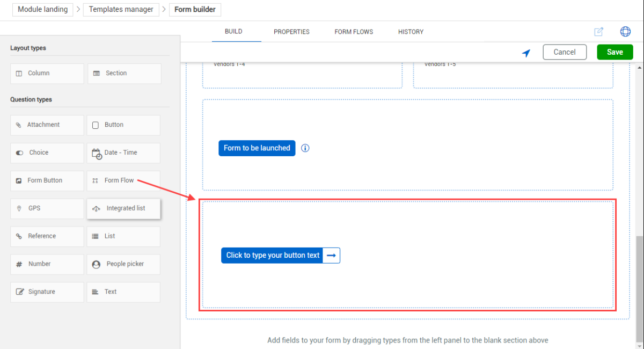Image resolution: width=644 pixels, height=349 pixels.
Task: Click the globe language icon
Action: (x=625, y=32)
